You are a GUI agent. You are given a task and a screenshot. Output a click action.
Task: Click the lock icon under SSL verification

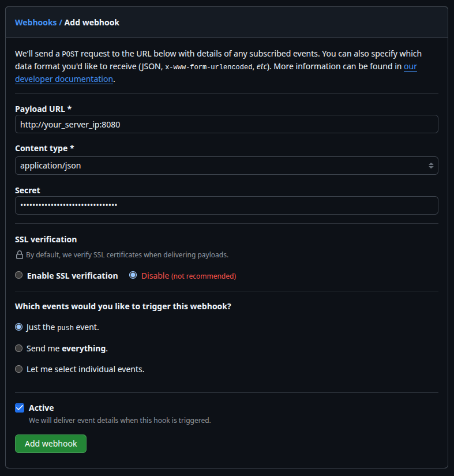click(19, 254)
